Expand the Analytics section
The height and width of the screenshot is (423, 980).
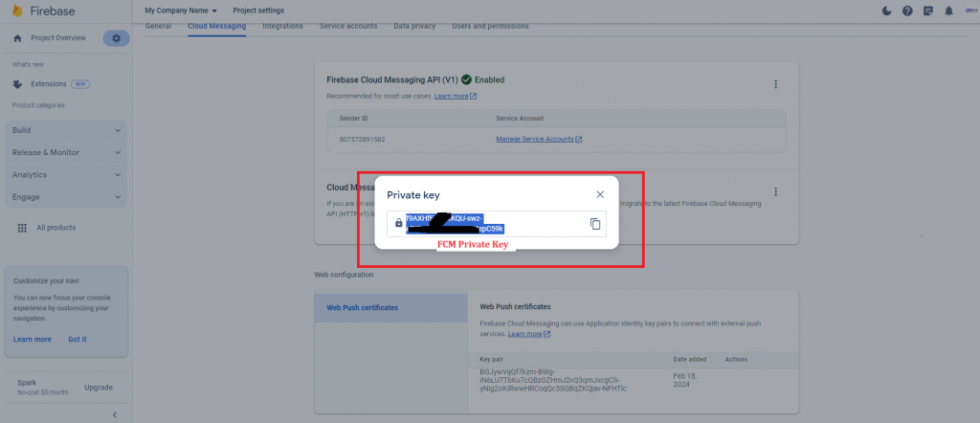[x=66, y=175]
